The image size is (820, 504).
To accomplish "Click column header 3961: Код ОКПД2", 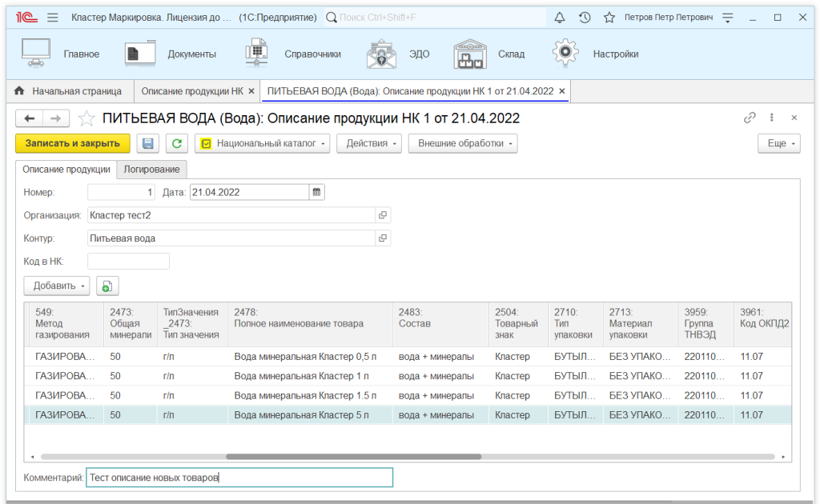I will (762, 324).
